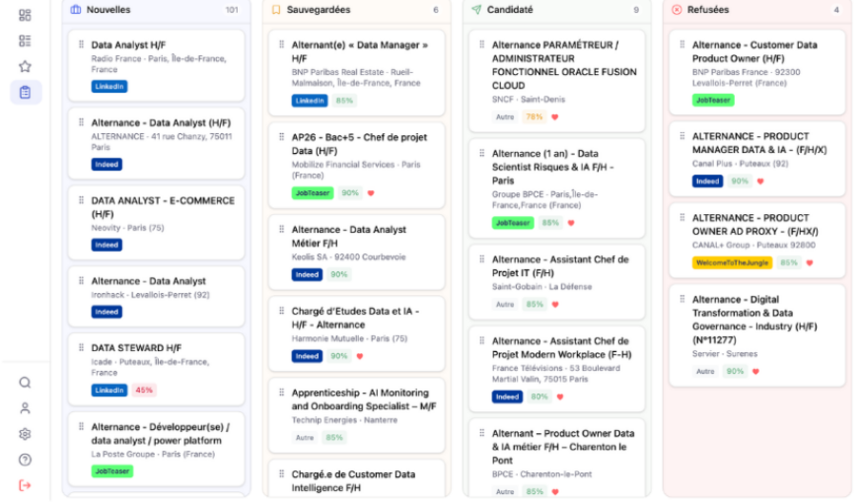Viewport: 862px width, 504px height.
Task: Switch to the list view sidebar icon
Action: point(25,40)
